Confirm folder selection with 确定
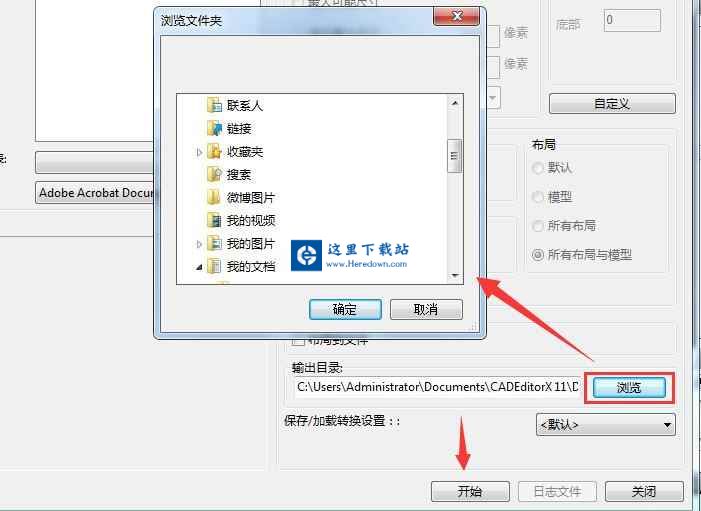 point(345,309)
